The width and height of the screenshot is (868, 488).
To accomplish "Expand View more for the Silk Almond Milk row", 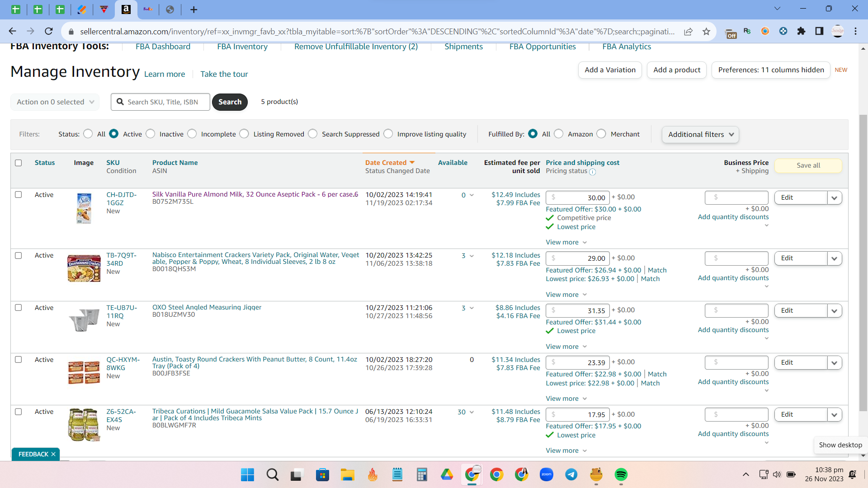I will pyautogui.click(x=566, y=242).
